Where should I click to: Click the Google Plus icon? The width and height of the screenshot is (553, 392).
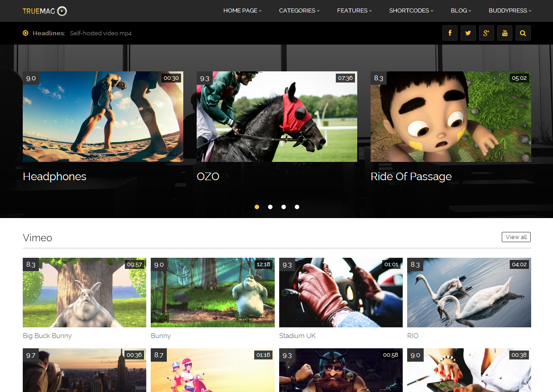click(x=486, y=33)
